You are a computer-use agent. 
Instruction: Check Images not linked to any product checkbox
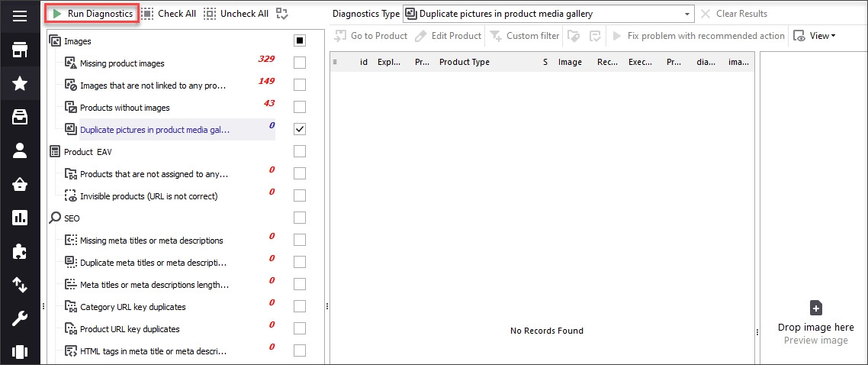tap(300, 85)
